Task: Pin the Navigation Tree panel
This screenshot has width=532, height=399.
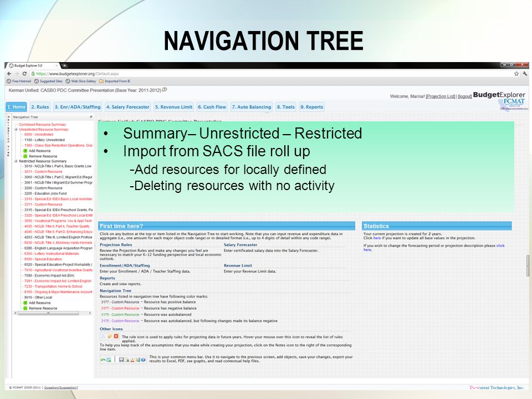Action: (x=90, y=117)
